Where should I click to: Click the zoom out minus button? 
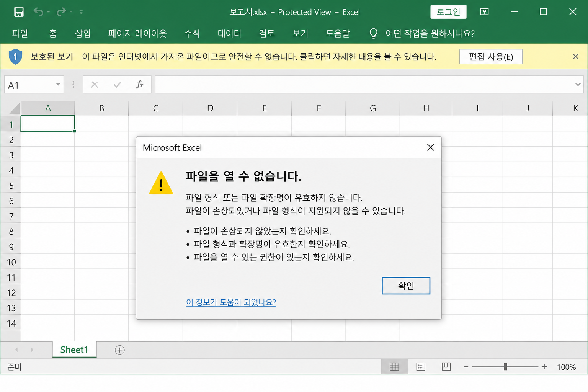pos(466,367)
